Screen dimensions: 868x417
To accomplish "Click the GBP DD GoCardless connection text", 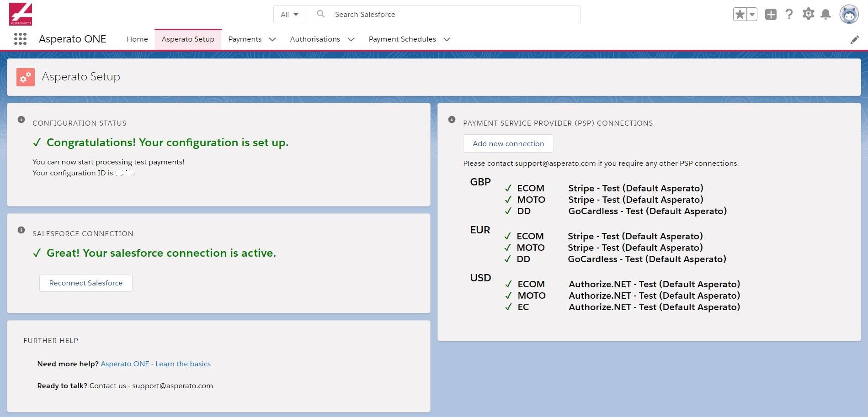I will coord(647,211).
